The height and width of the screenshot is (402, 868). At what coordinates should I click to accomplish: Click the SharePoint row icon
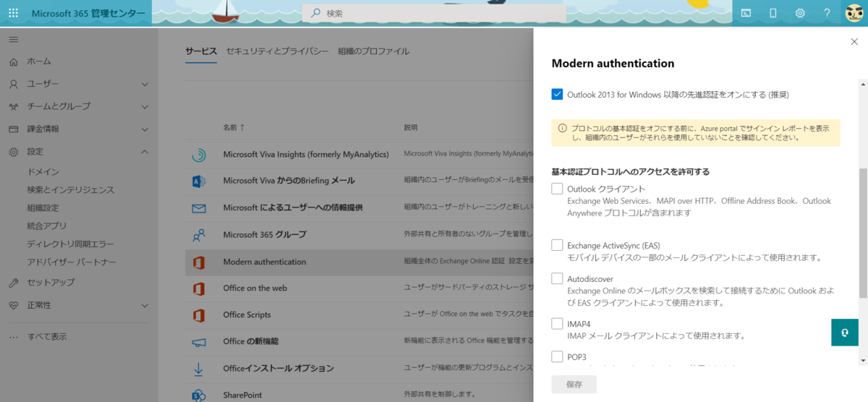198,395
